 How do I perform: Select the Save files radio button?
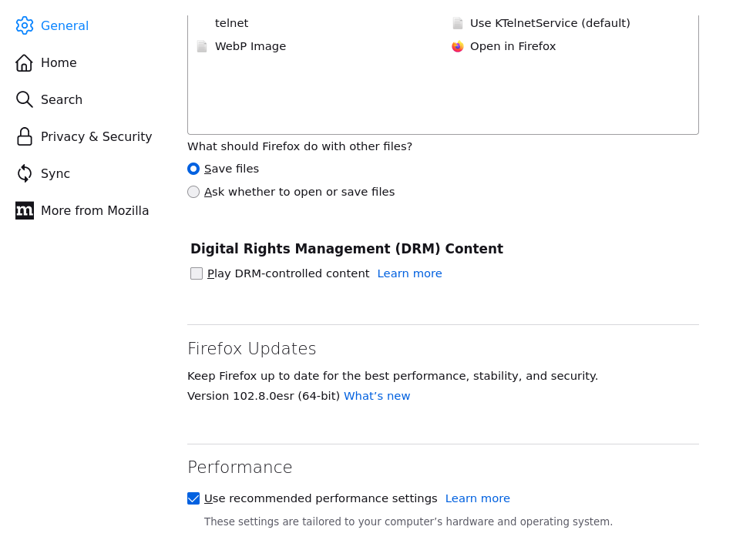pos(193,169)
